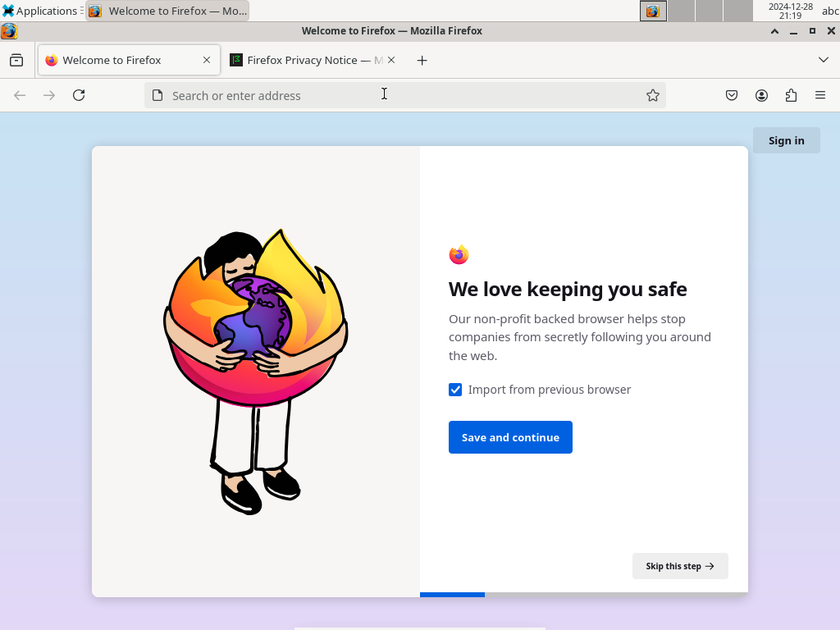
Task: Click the page icon in the address bar
Action: pos(157,95)
